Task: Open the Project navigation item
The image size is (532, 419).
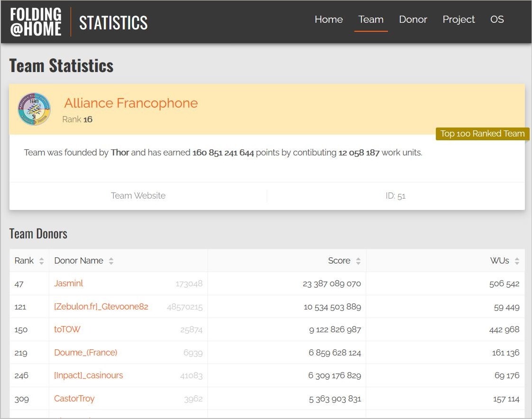Action: [458, 19]
